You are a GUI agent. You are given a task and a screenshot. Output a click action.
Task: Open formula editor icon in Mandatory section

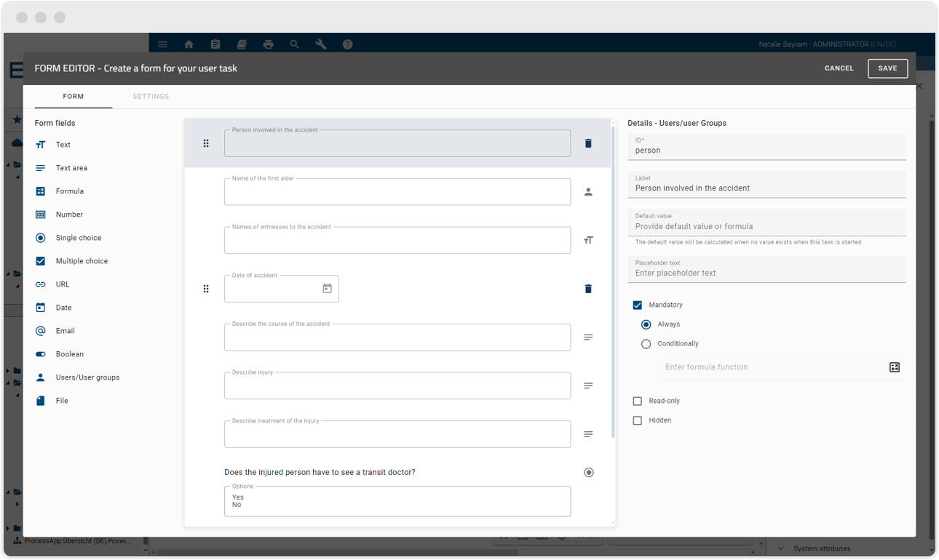(x=895, y=367)
